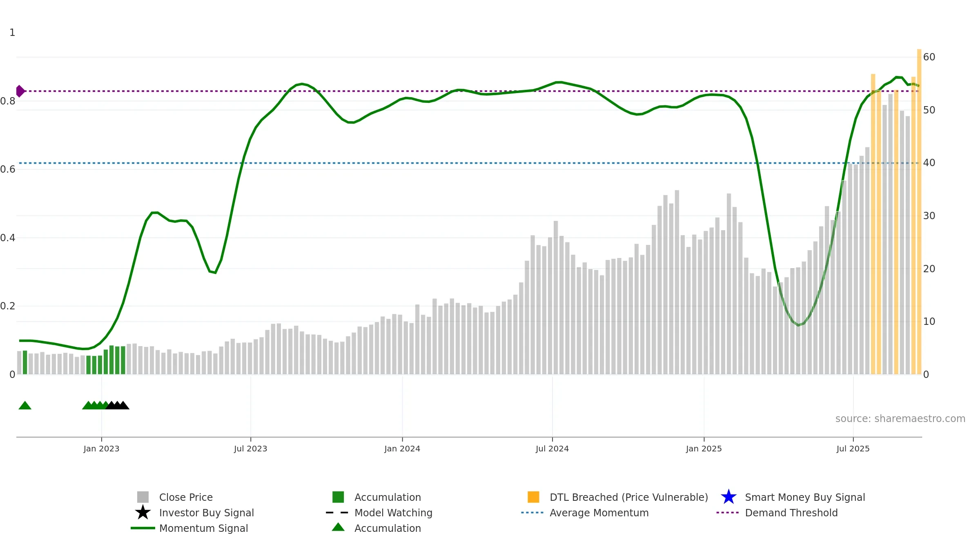Image resolution: width=980 pixels, height=551 pixels.
Task: Click the left-axis value 0.6
Action: 8,169
